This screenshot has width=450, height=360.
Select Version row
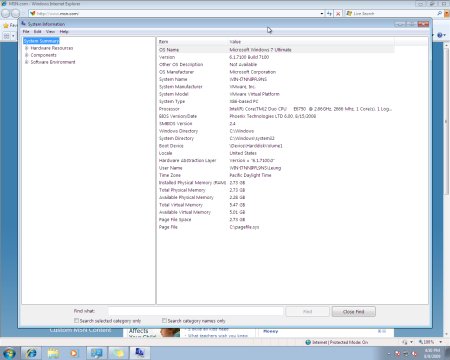276,57
